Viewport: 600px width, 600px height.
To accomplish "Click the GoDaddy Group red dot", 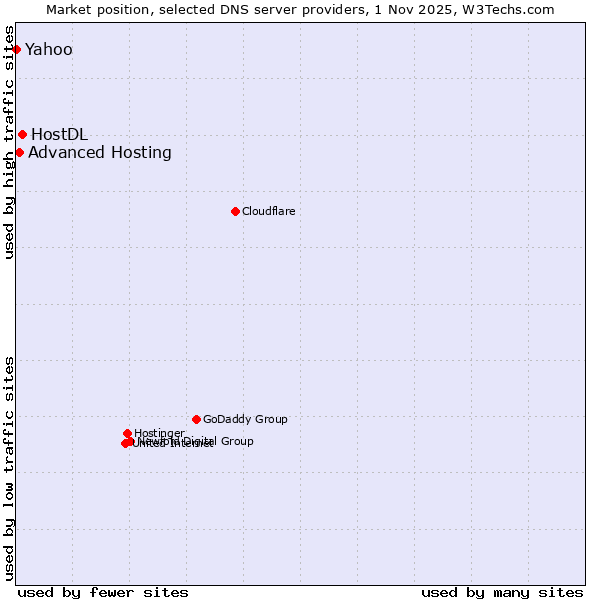I will coord(196,419).
